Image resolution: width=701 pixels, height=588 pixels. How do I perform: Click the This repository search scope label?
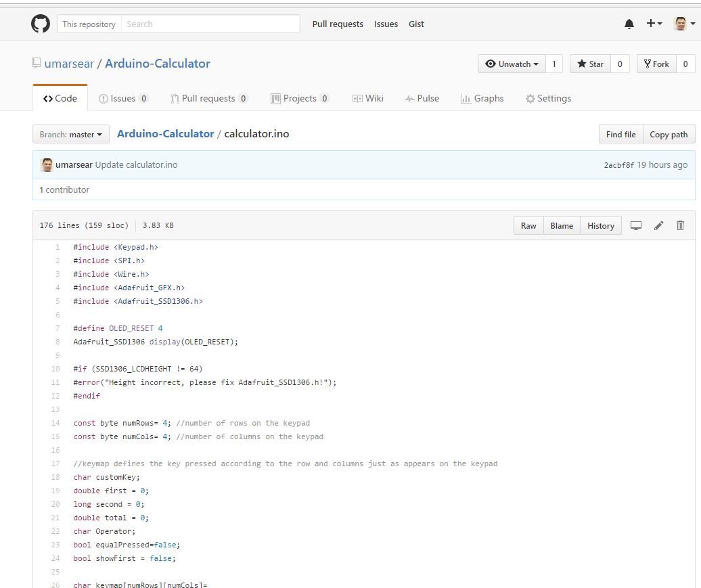coord(89,24)
